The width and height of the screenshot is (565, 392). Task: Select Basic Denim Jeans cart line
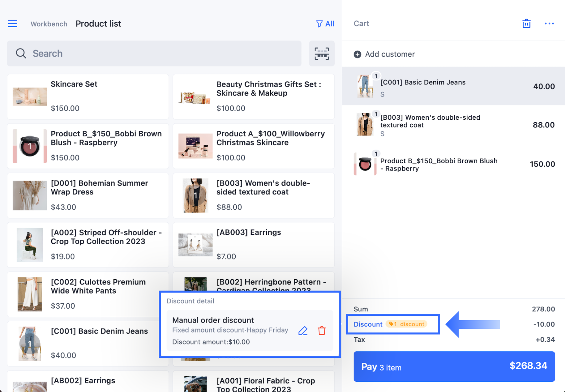pos(454,86)
